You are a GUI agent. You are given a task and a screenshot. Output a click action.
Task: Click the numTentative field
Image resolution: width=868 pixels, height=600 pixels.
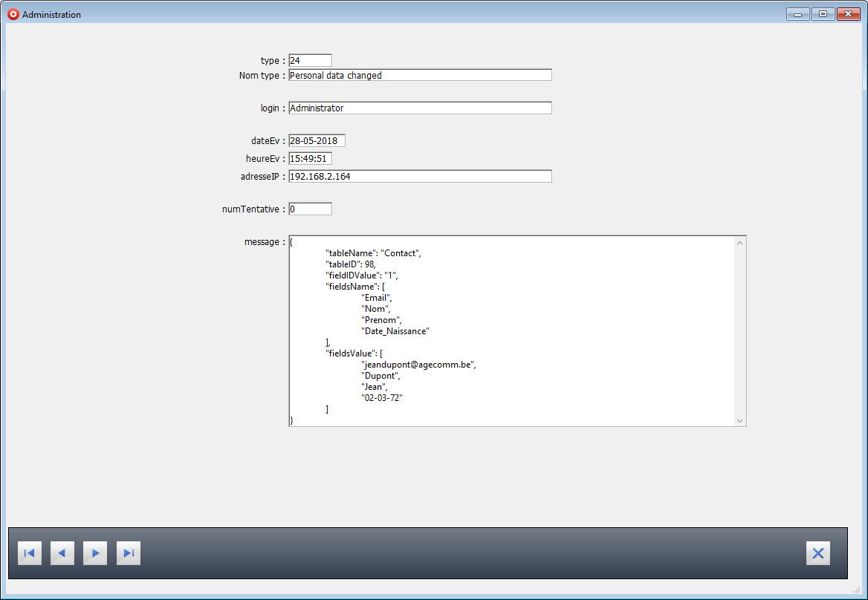pyautogui.click(x=310, y=209)
